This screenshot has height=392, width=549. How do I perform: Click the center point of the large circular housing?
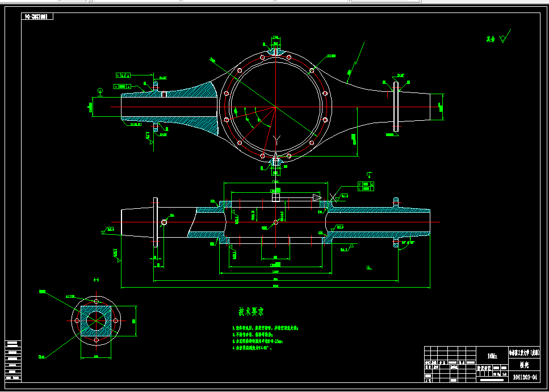(275, 107)
